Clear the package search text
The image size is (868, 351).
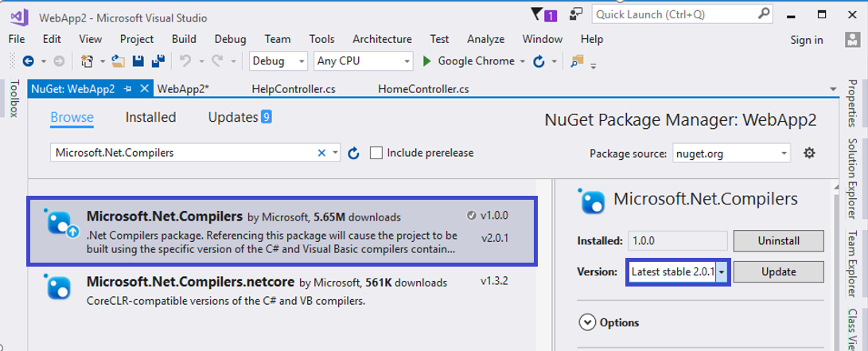coord(321,154)
